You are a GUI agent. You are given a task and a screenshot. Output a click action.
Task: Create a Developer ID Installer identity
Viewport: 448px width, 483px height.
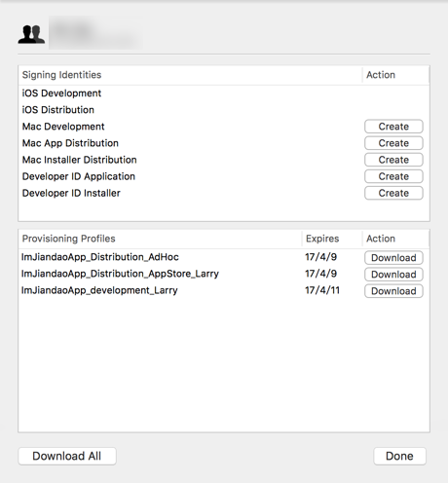pyautogui.click(x=393, y=193)
